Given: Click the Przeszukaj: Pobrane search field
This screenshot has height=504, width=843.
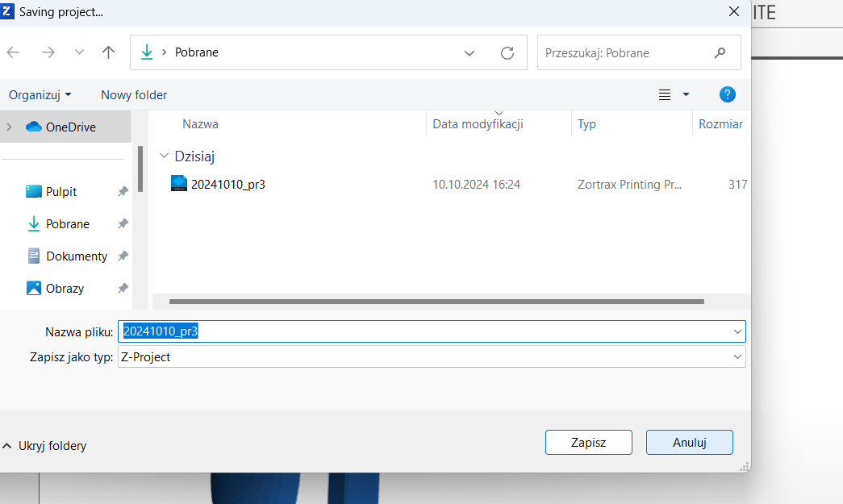Looking at the screenshot, I should (x=639, y=52).
